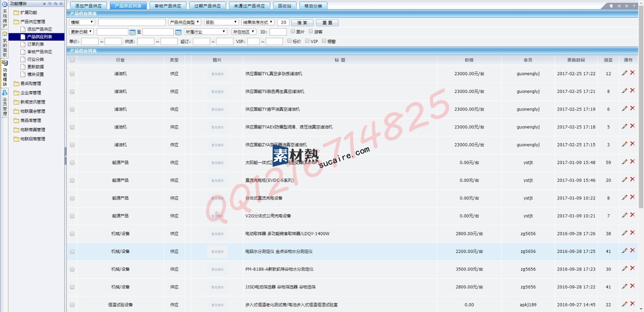Click the 搜索 button
644x312 pixels.
(x=302, y=23)
